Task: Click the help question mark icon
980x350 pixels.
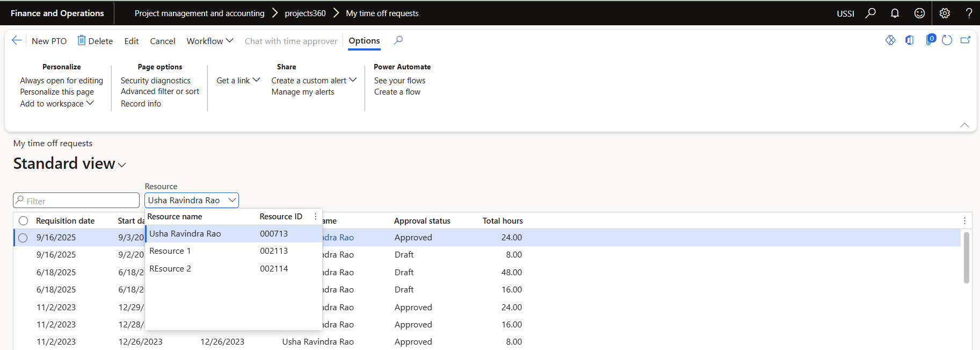Action: (969, 13)
